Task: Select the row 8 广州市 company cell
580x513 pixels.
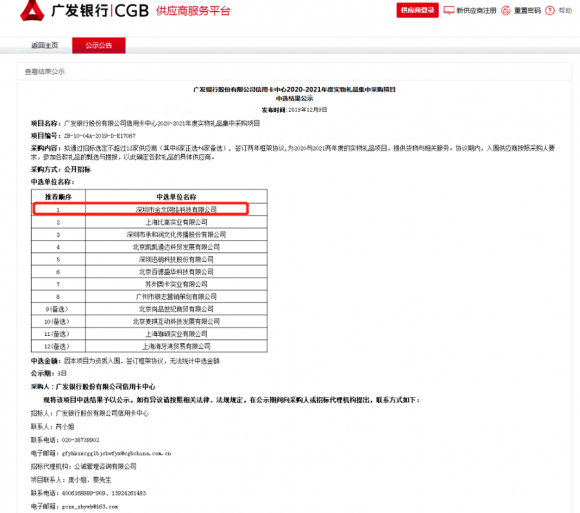Action: [x=176, y=296]
